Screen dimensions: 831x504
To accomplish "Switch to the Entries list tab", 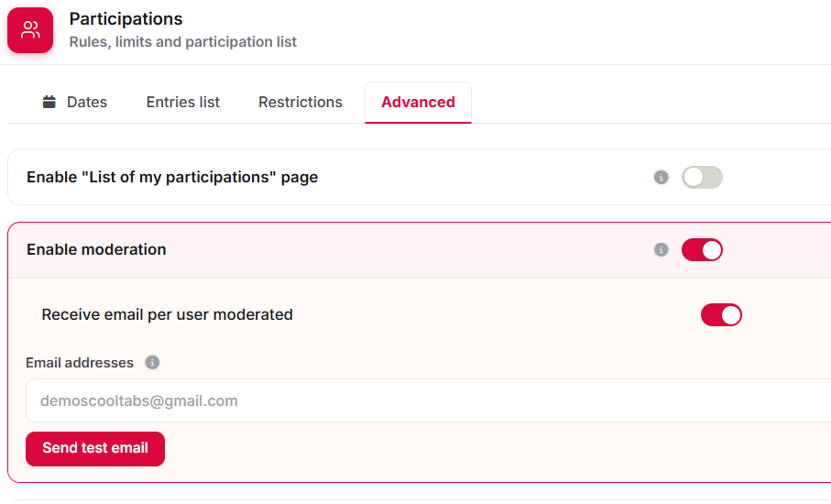I will [x=183, y=102].
